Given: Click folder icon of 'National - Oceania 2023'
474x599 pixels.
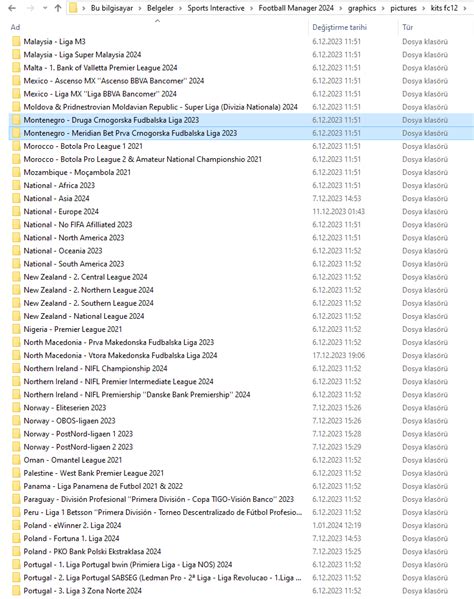Looking at the screenshot, I should pos(16,251).
